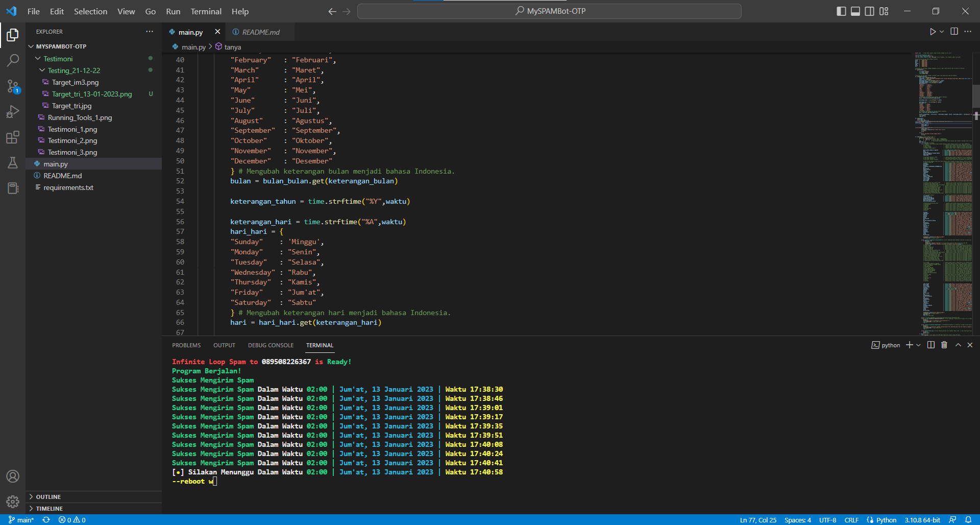Click the main branch in status bar
980x525 pixels.
[x=21, y=520]
